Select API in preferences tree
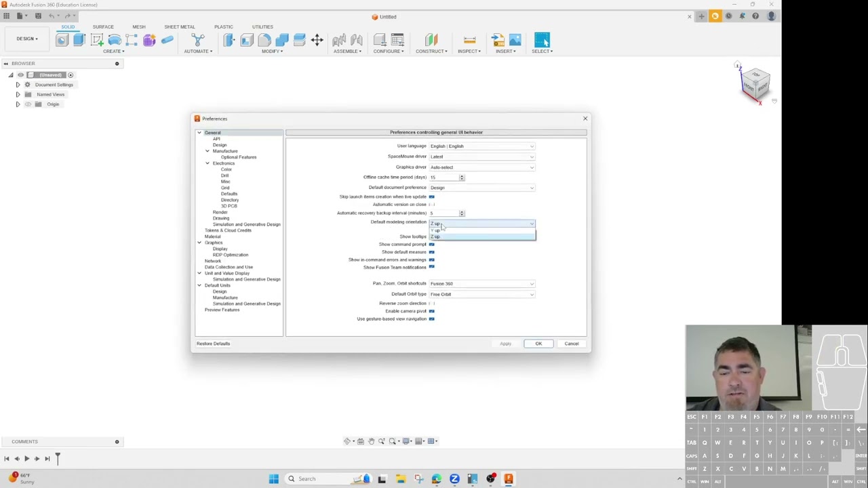This screenshot has width=868, height=488. [216, 139]
